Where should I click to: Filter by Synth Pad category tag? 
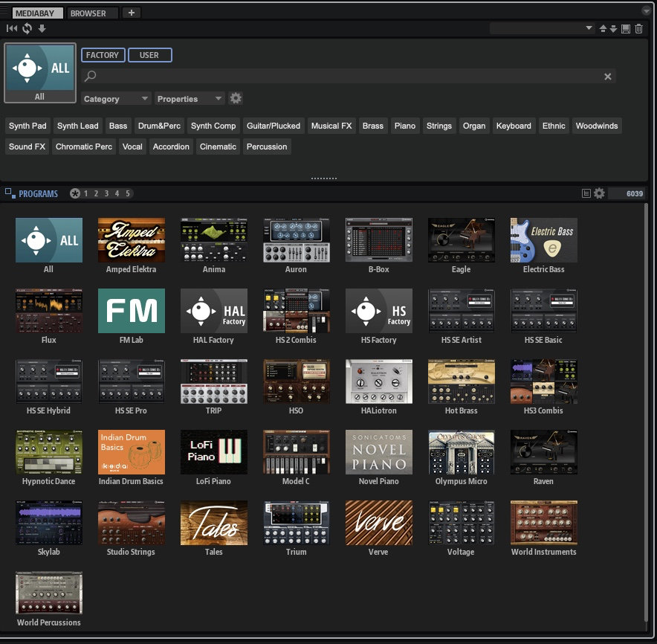pyautogui.click(x=27, y=126)
